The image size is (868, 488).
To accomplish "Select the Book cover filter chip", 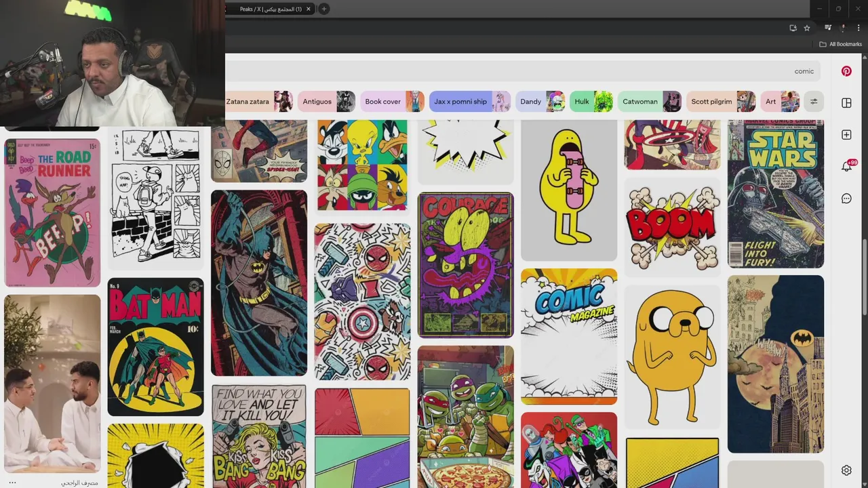I will (x=392, y=102).
